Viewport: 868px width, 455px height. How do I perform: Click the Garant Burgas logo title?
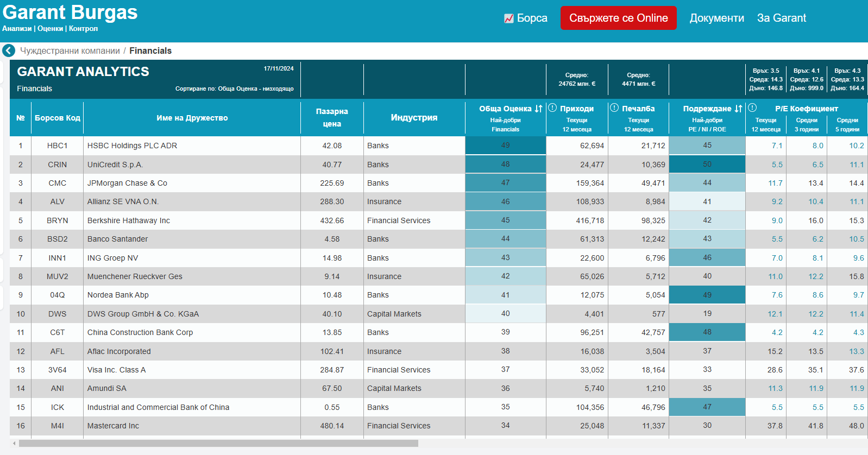70,12
